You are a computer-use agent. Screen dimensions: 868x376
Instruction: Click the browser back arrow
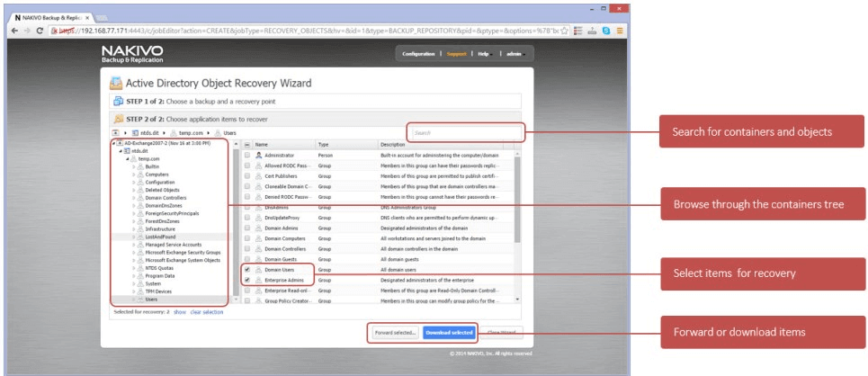(14, 30)
